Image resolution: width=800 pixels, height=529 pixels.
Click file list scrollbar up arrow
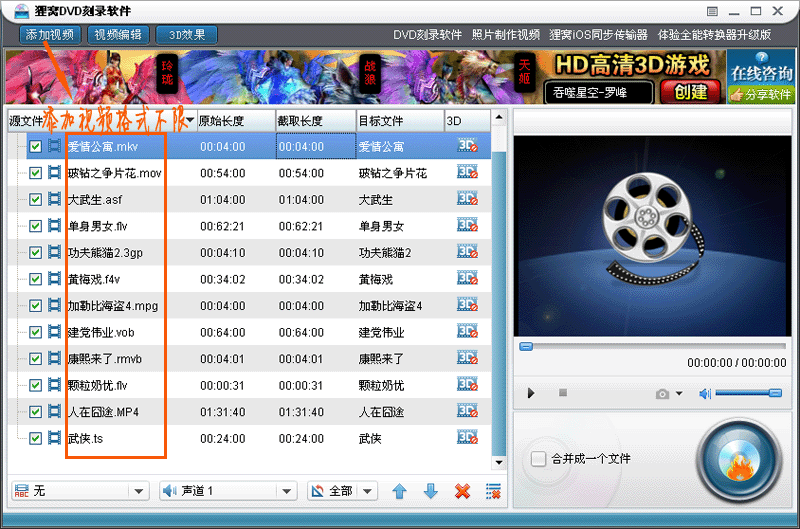coord(499,117)
